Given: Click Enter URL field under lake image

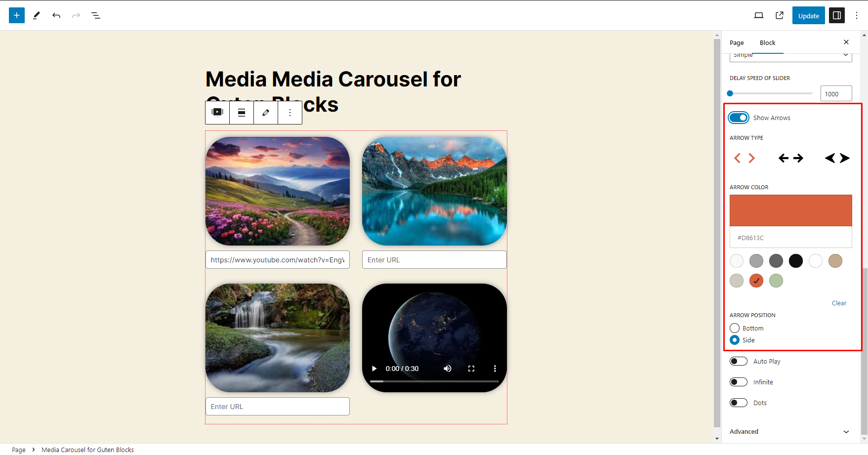Looking at the screenshot, I should point(434,260).
